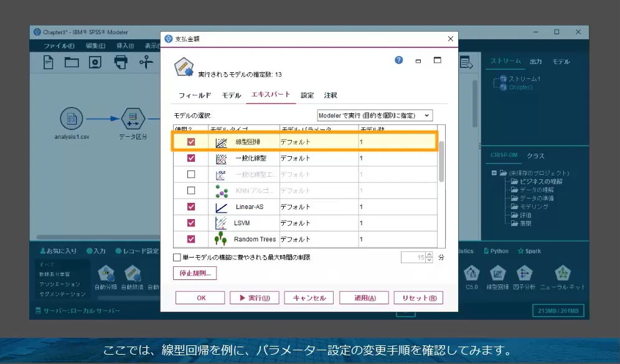Click the 一般化線型エ... GLE model icon
This screenshot has height=364, width=620.
pyautogui.click(x=221, y=174)
